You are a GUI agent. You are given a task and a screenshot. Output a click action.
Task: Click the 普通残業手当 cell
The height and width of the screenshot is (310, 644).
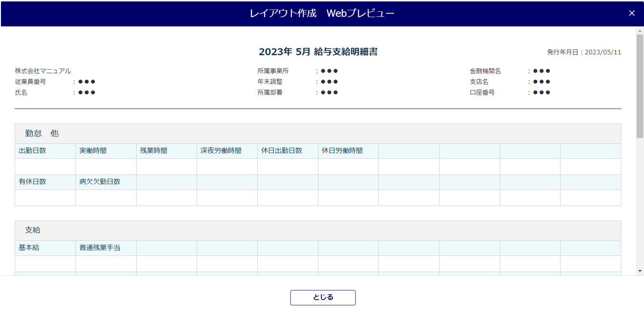(106, 248)
